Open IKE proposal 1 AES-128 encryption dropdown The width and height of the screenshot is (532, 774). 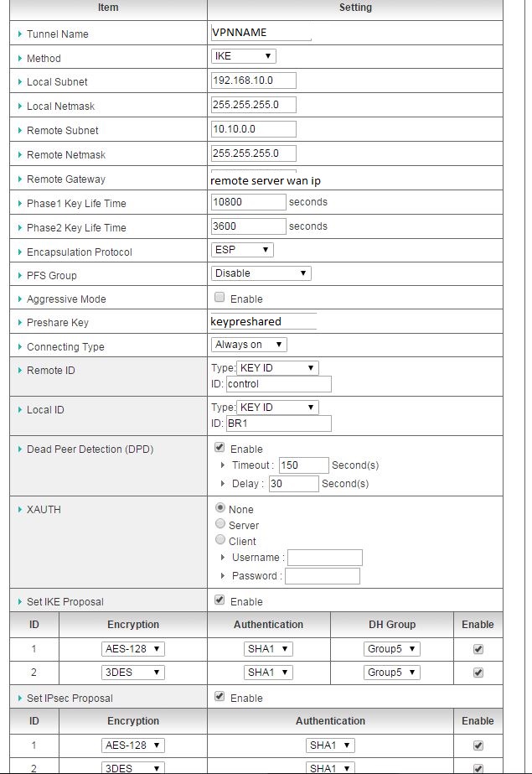pyautogui.click(x=132, y=649)
